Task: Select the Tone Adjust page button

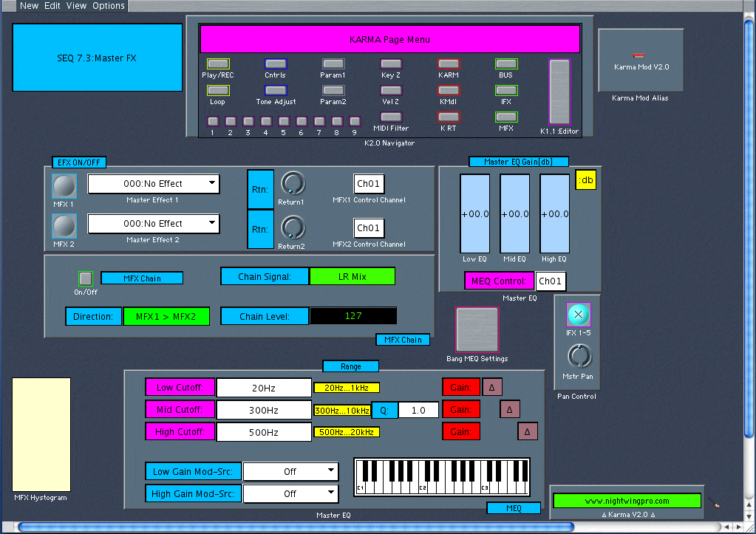Action: click(276, 91)
